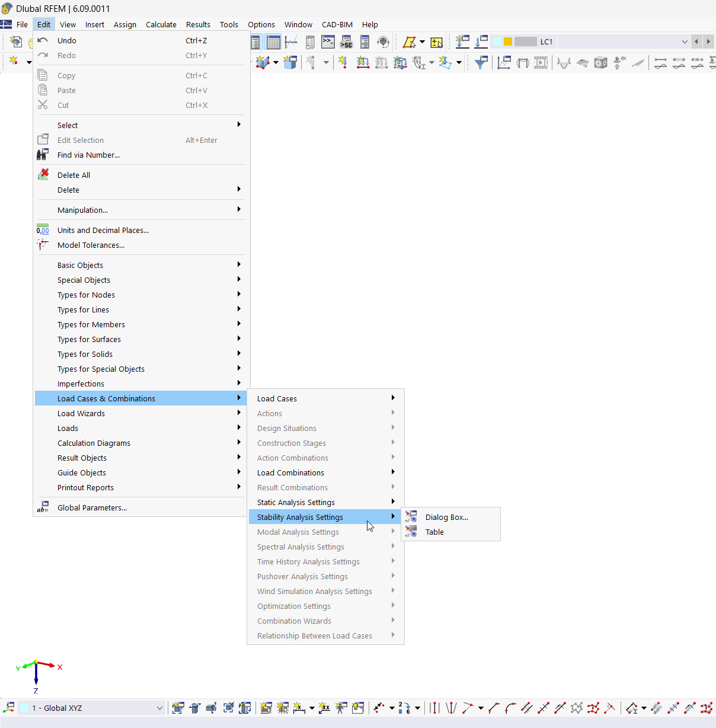Expand the Imperfections submenu
716x728 pixels.
(x=141, y=384)
